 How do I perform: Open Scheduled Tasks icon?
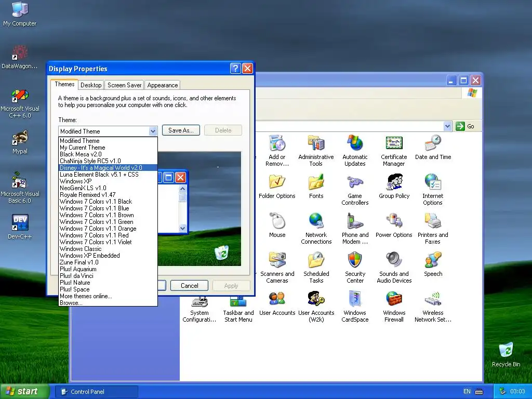point(316,268)
